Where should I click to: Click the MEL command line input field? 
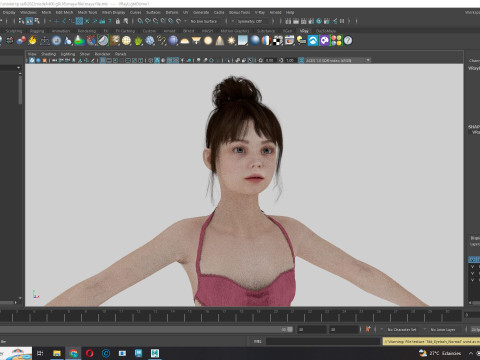pos(323,341)
